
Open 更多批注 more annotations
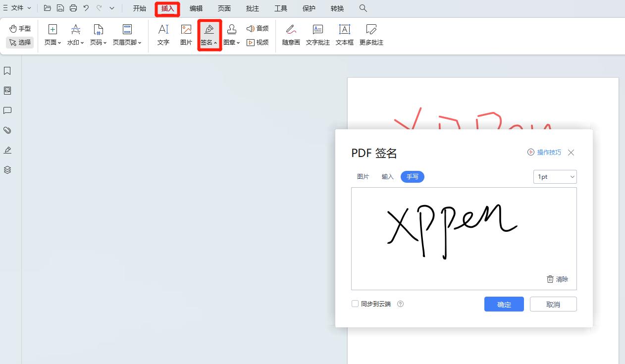pos(371,35)
